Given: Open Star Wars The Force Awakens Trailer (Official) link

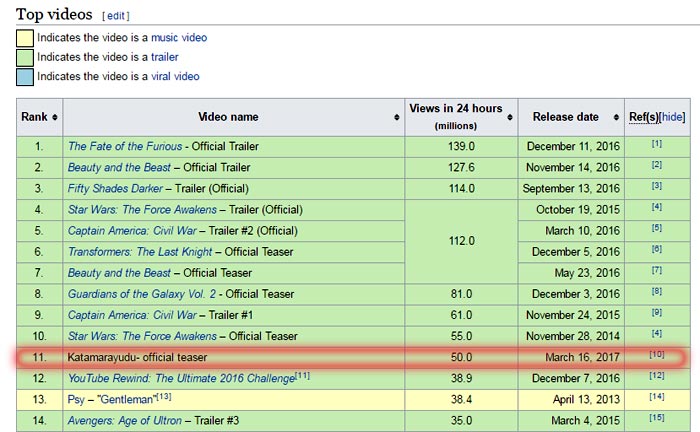Looking at the screenshot, I should [x=142, y=209].
